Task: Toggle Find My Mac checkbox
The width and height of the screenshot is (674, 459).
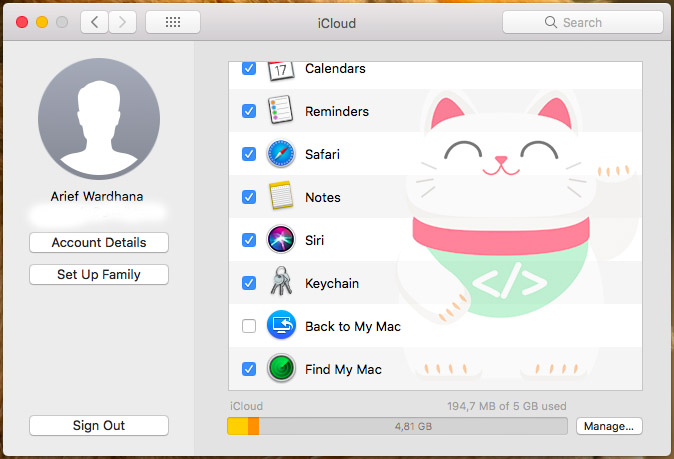Action: [249, 369]
